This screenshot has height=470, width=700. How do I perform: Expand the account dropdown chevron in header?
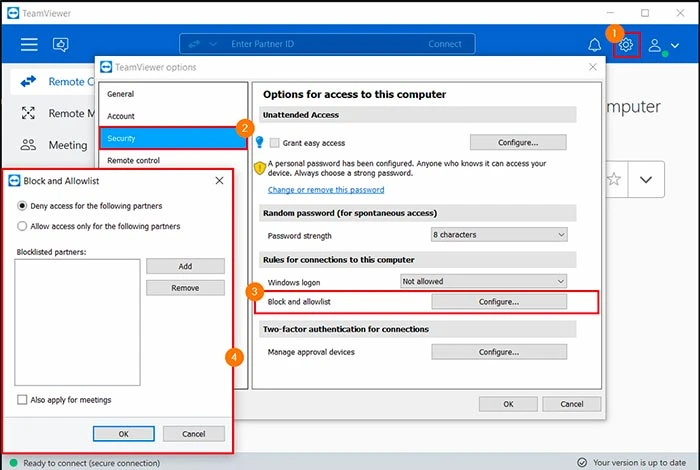tap(675, 45)
